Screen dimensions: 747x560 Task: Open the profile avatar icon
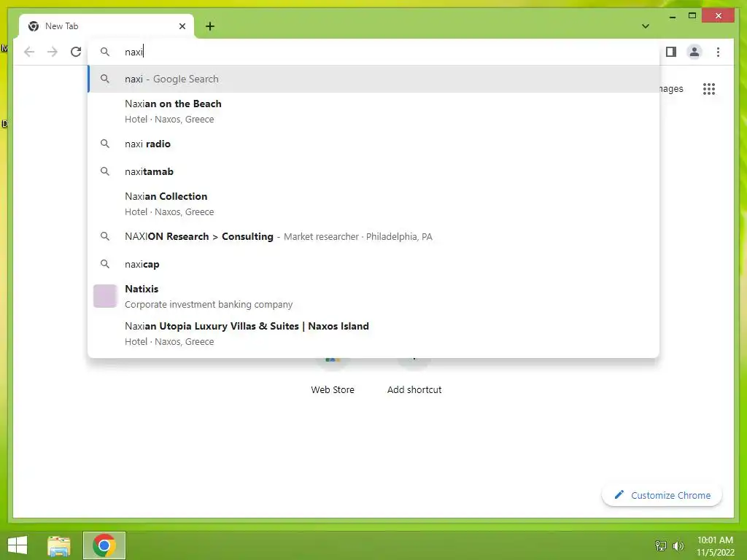pyautogui.click(x=694, y=52)
